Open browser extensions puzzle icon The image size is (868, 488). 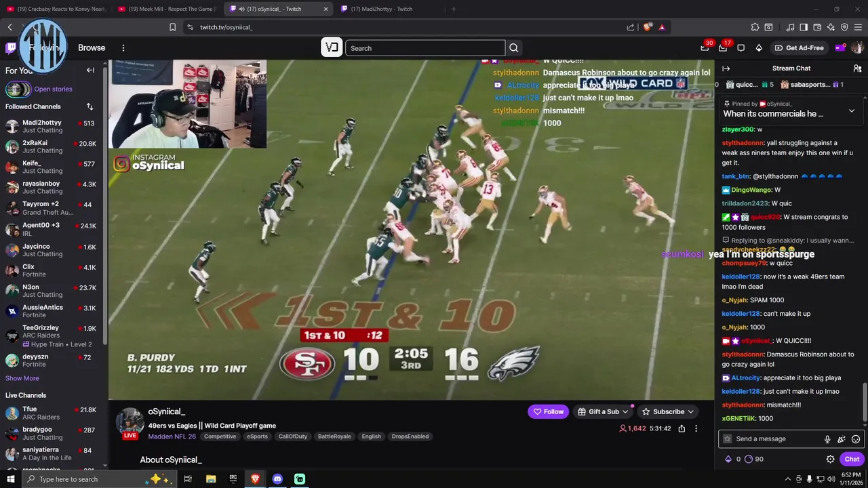755,27
